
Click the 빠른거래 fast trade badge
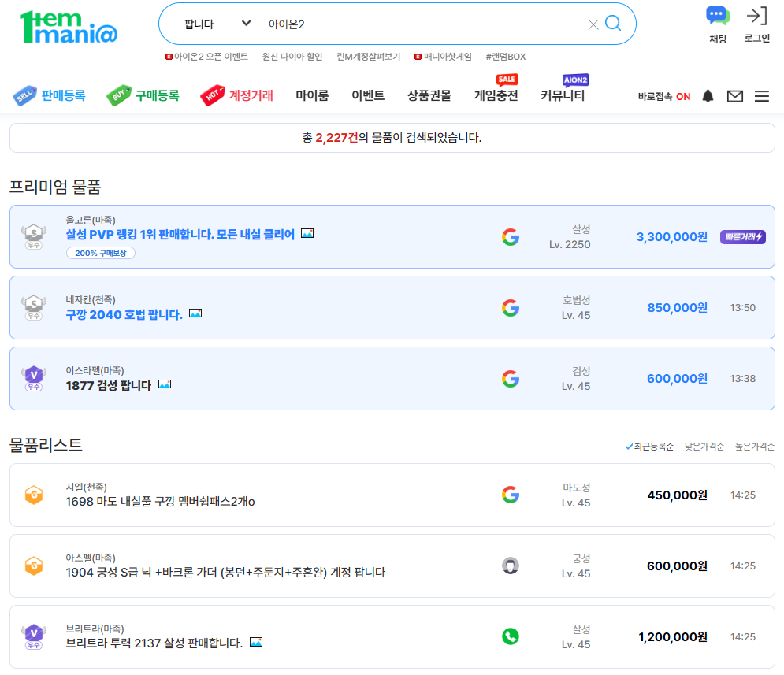742,237
